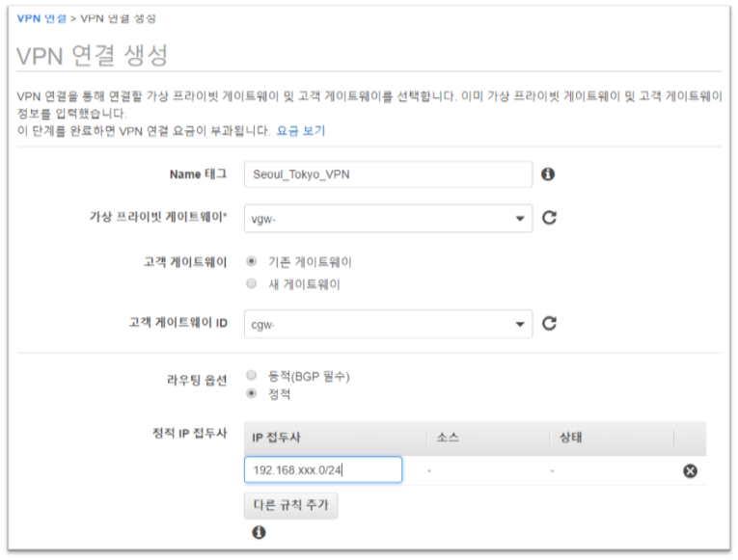Click the IP 접두사 column header
Viewport: 738px width, 560px height.
(x=278, y=438)
